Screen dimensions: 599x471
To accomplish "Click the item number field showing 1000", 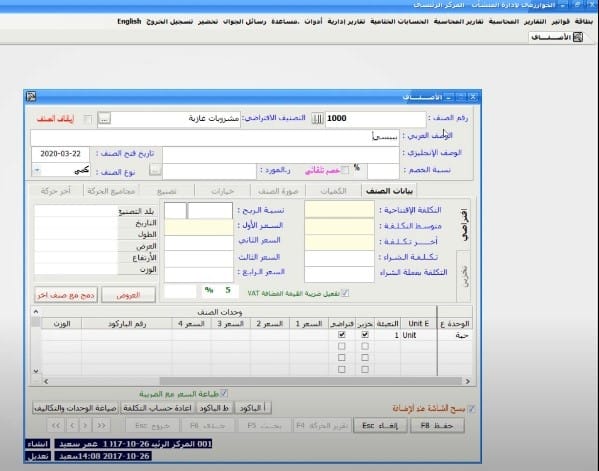I will tap(375, 119).
